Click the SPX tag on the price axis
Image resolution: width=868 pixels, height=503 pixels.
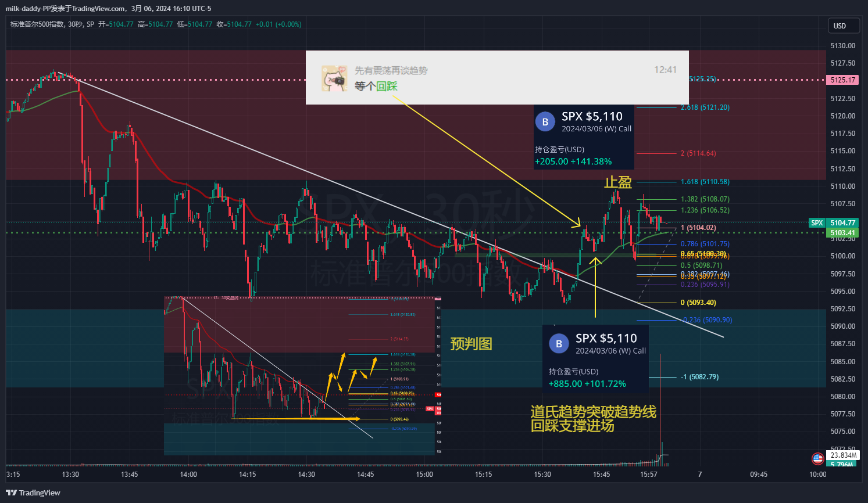coord(817,223)
